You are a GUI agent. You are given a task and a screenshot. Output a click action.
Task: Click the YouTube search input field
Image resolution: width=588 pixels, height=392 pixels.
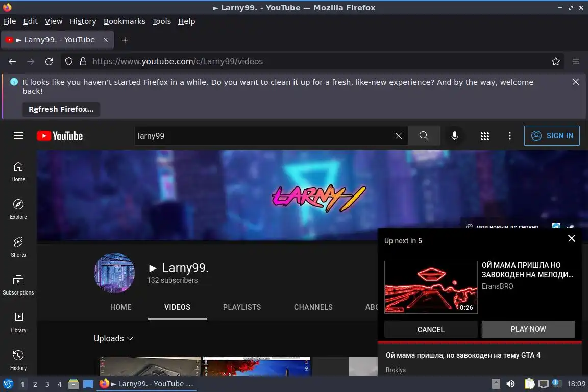[264, 136]
